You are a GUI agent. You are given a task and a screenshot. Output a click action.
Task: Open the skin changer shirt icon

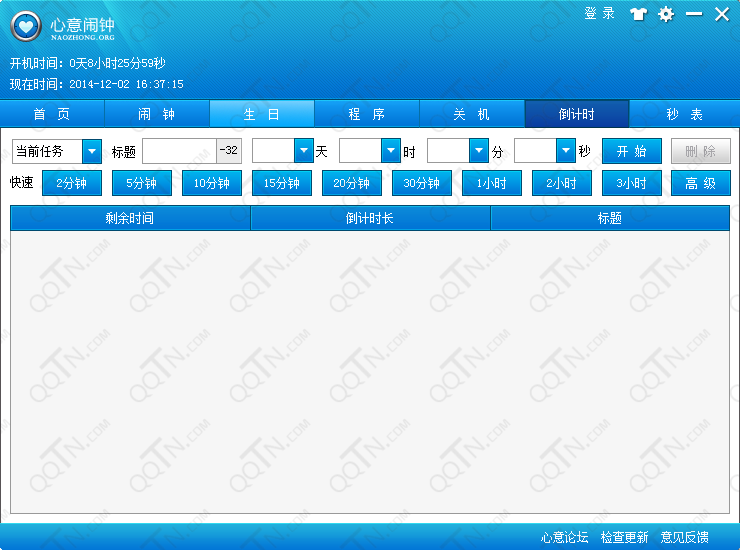point(638,14)
